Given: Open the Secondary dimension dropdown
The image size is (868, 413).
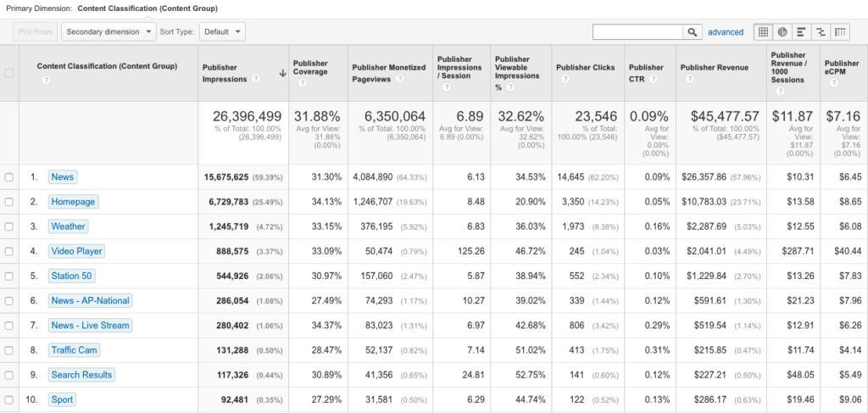Looking at the screenshot, I should (108, 32).
